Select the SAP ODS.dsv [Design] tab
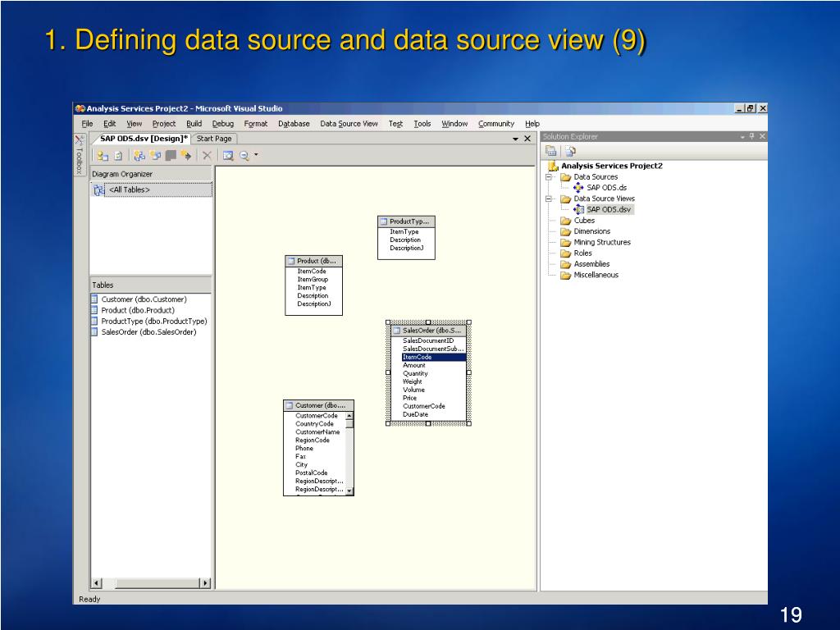 click(144, 139)
